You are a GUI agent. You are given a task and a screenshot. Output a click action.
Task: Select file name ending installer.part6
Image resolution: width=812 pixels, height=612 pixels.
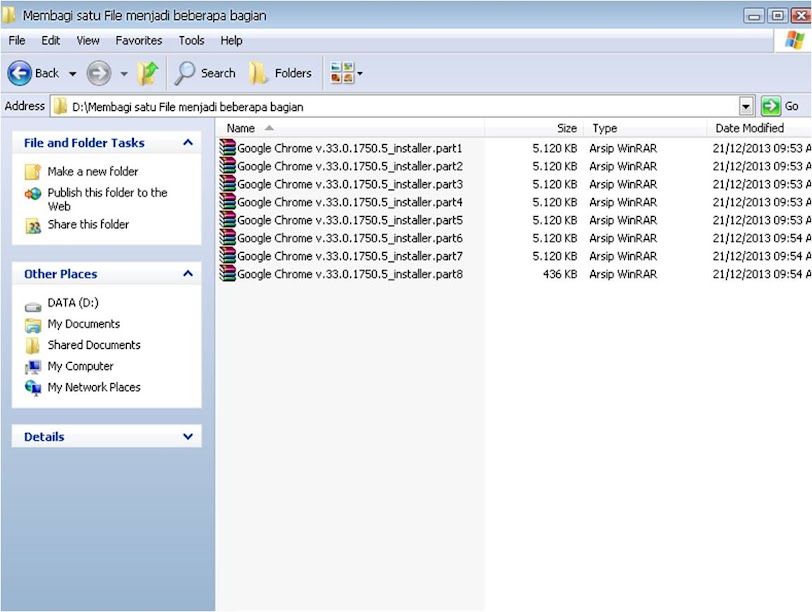coord(350,238)
